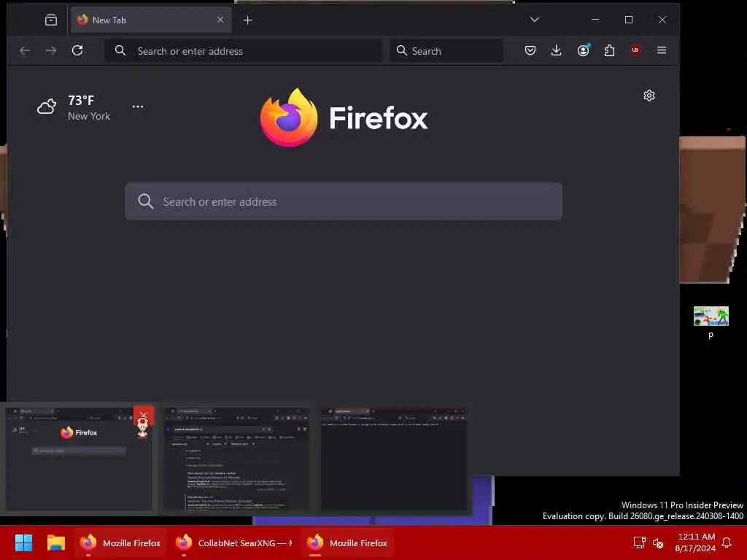Go forward one page
Image resolution: width=747 pixels, height=560 pixels.
(51, 50)
